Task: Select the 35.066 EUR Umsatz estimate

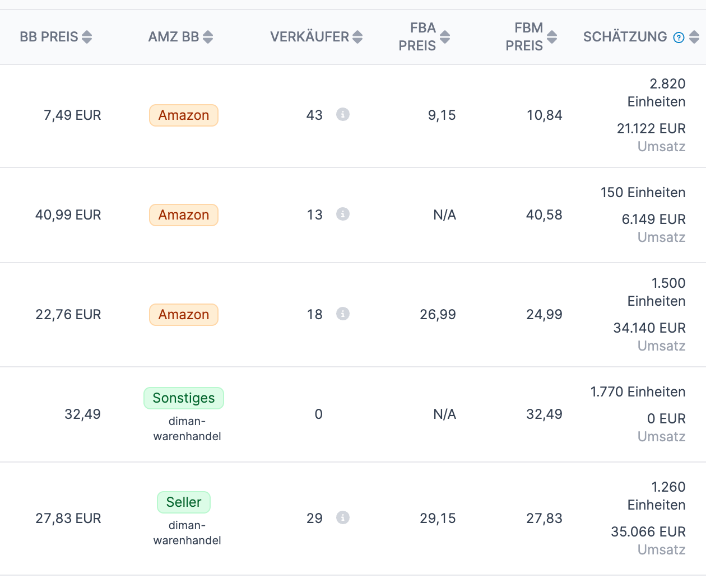Action: (x=648, y=532)
